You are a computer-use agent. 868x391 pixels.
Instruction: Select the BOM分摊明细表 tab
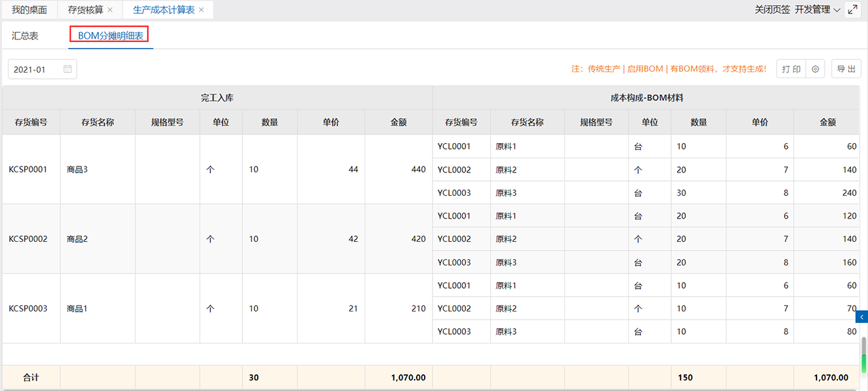[110, 36]
